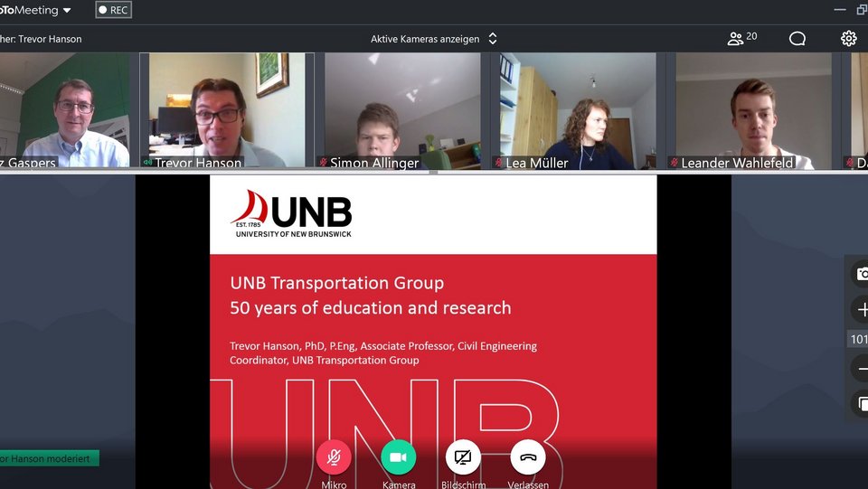Viewport: 868px width, 489px height.
Task: Leave the meeting via Verlassen button
Action: (528, 457)
